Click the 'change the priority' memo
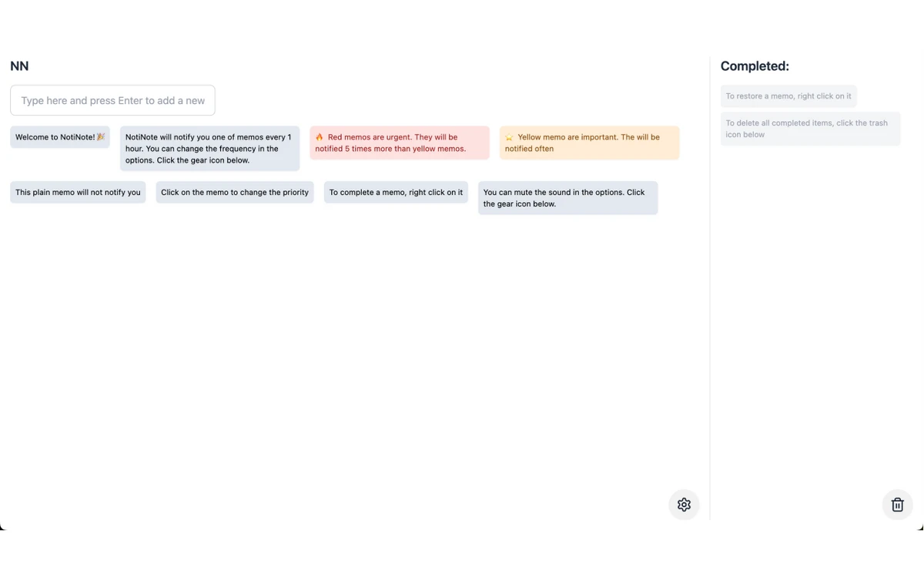The height and width of the screenshot is (578, 924). [235, 193]
